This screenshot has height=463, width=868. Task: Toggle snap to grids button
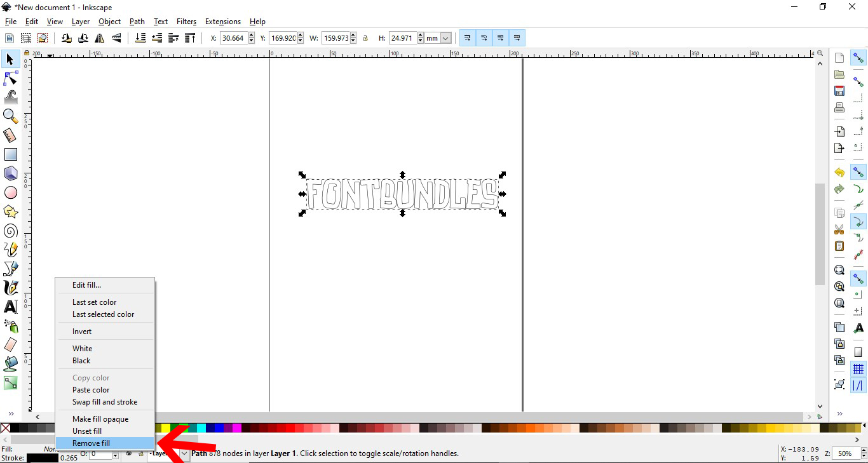pyautogui.click(x=858, y=369)
